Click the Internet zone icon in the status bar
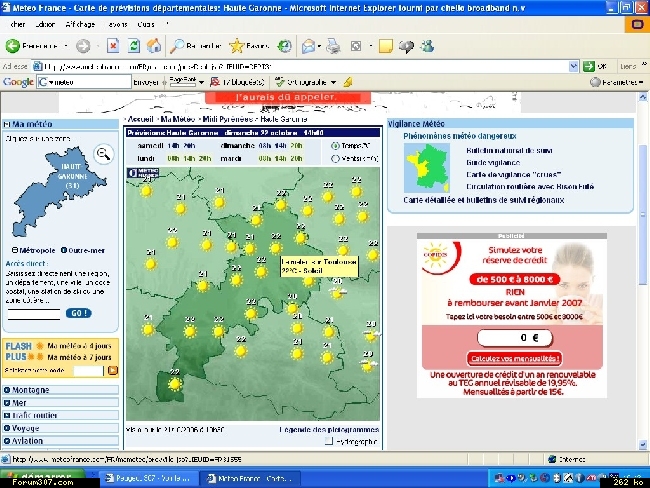The width and height of the screenshot is (650, 488). click(552, 459)
